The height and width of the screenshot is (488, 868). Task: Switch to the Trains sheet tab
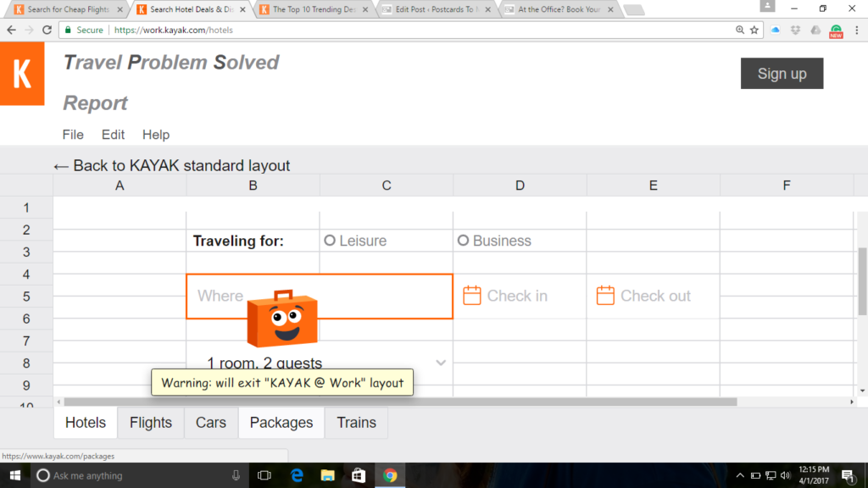pos(356,423)
